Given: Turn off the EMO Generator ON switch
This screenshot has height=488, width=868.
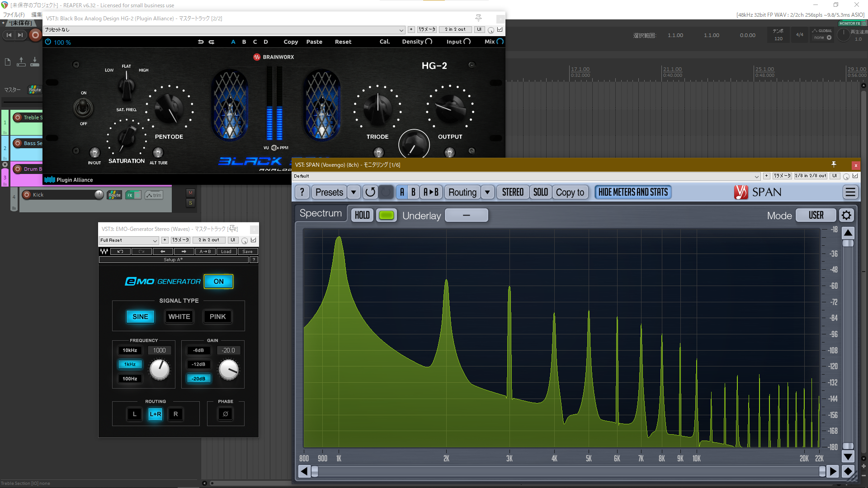Looking at the screenshot, I should pyautogui.click(x=218, y=282).
